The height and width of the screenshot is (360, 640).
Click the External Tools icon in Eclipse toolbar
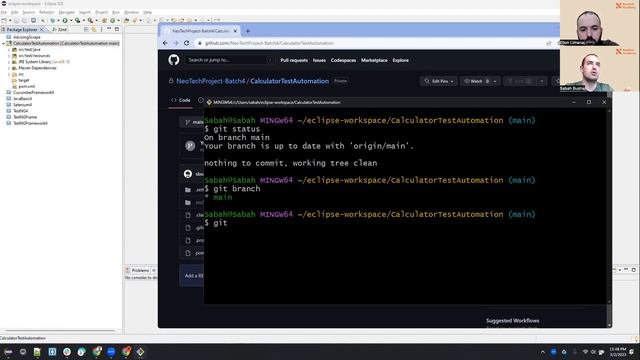click(x=90, y=20)
